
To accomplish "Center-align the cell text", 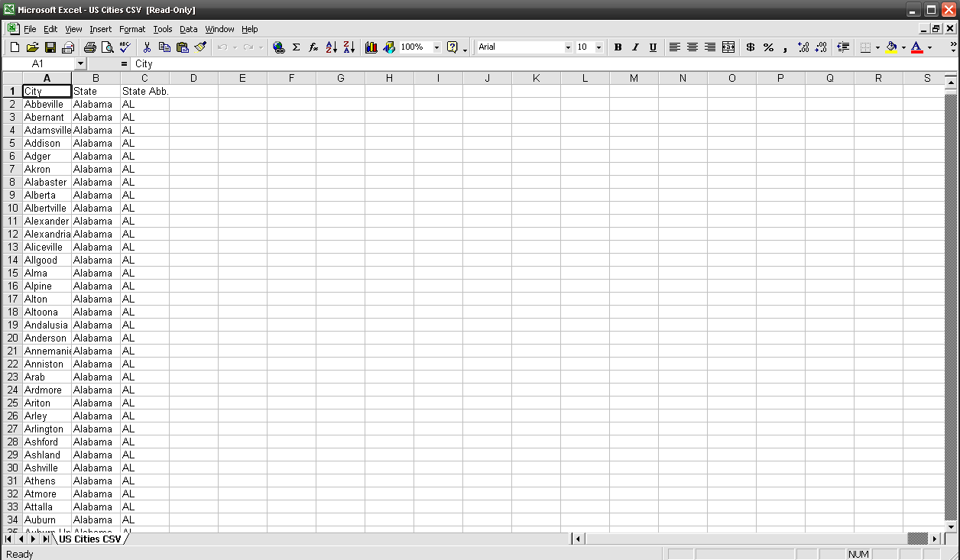I will click(692, 47).
